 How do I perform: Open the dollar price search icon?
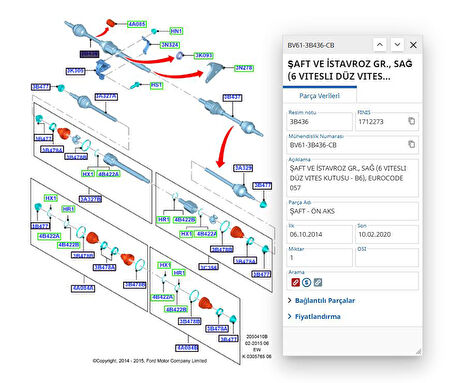pyautogui.click(x=307, y=282)
